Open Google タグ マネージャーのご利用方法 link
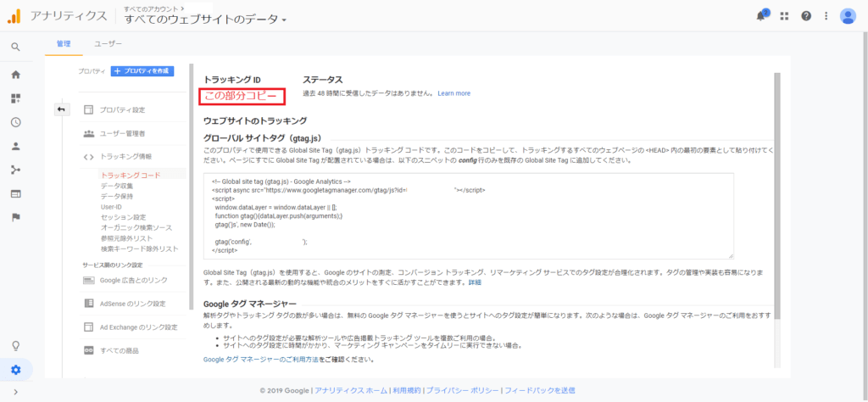 [261, 360]
